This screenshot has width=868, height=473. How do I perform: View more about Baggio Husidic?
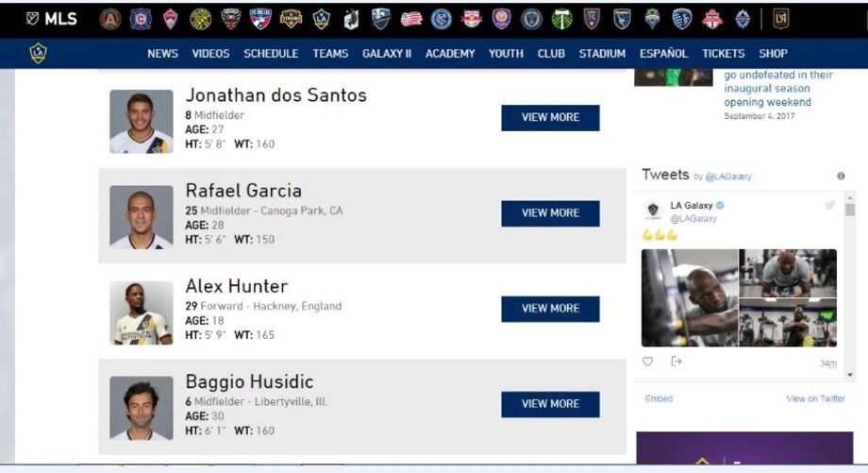pyautogui.click(x=550, y=404)
